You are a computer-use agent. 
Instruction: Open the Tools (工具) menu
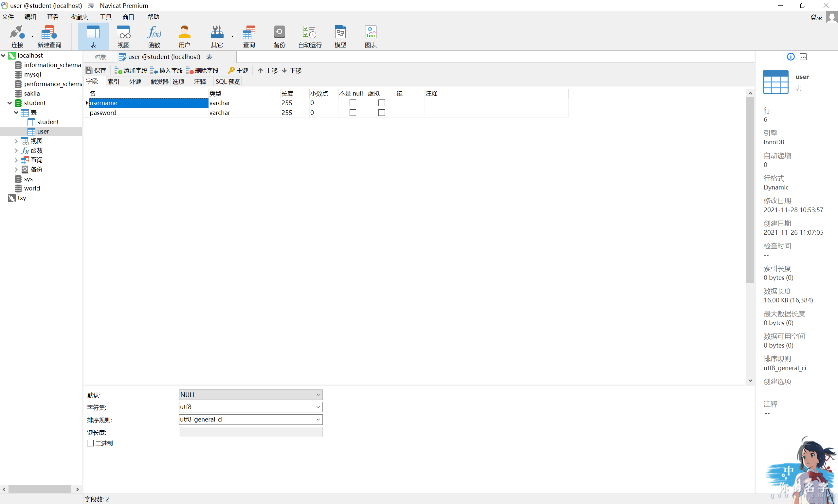point(106,17)
